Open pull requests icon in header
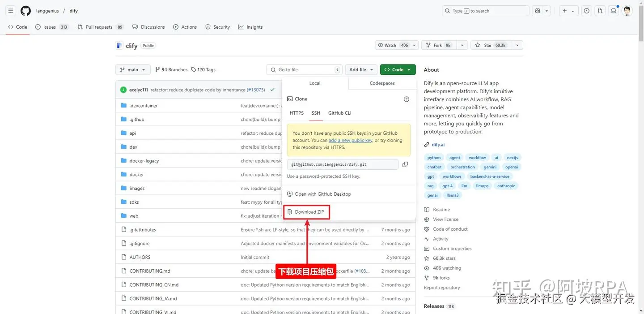The height and width of the screenshot is (314, 644). tap(600, 11)
